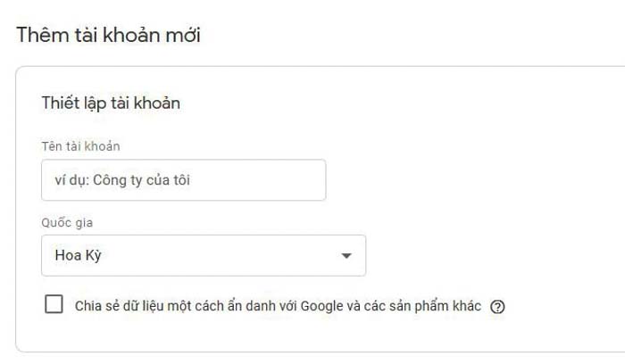Click the blank middle of the country combo box
Viewport: 625px width, 364px height.
(x=220, y=255)
